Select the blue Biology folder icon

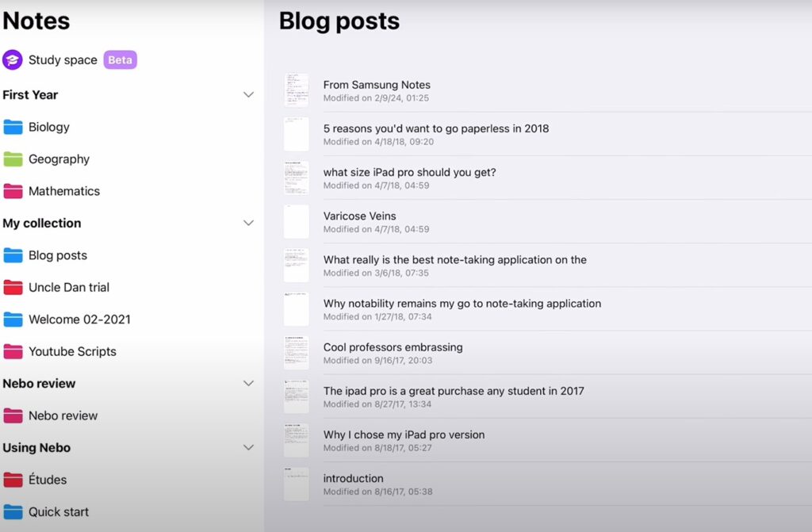click(14, 127)
